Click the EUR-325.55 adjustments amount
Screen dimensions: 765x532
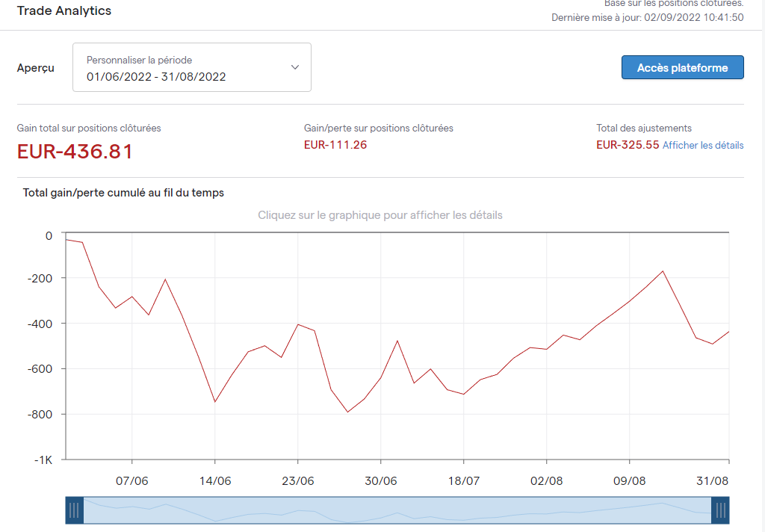[628, 145]
